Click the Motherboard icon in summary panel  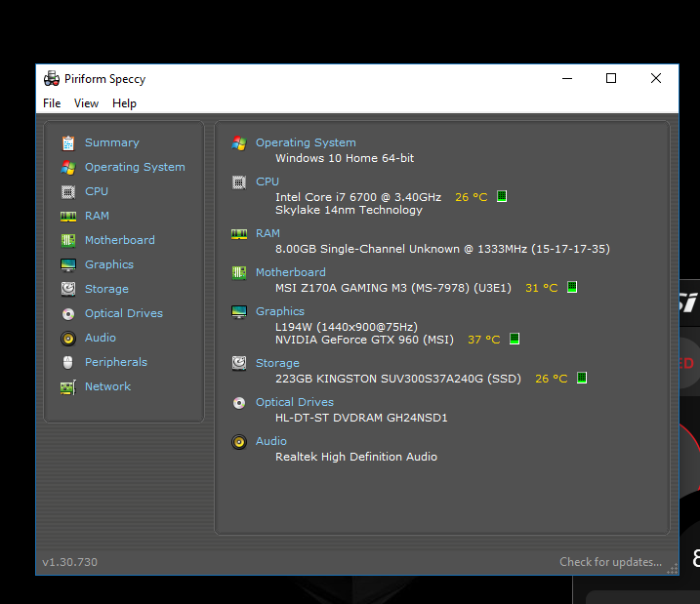tap(239, 272)
